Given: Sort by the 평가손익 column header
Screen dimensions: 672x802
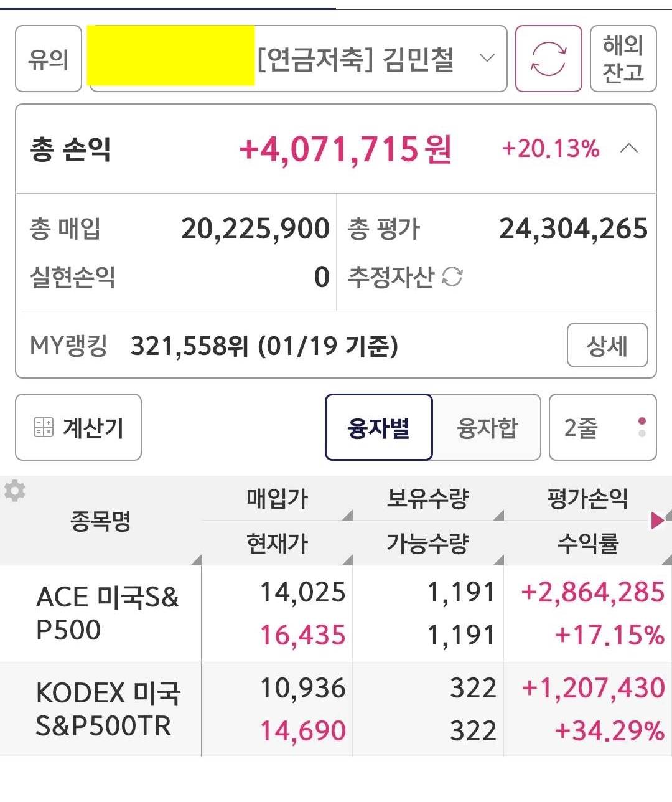Looking at the screenshot, I should point(587,499).
